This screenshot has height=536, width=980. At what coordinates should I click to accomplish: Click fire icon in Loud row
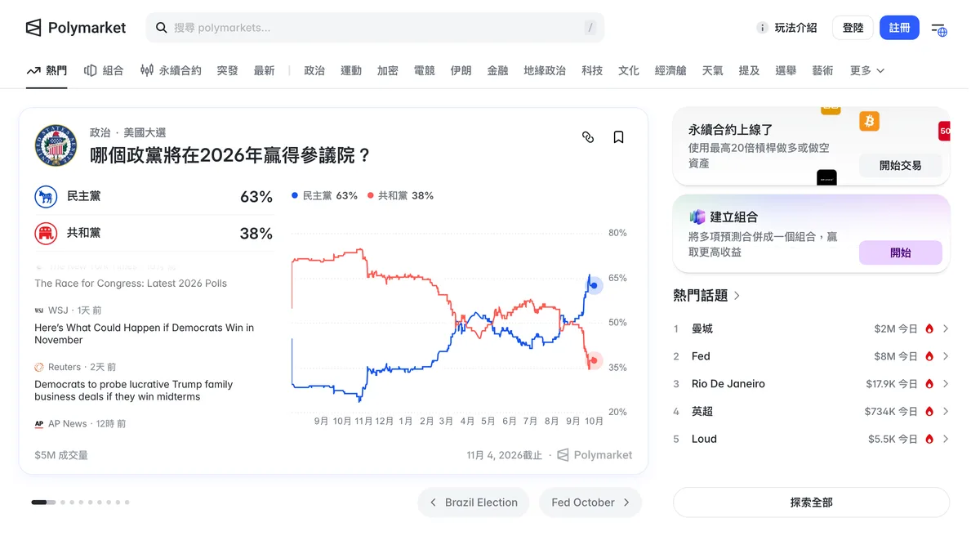929,440
